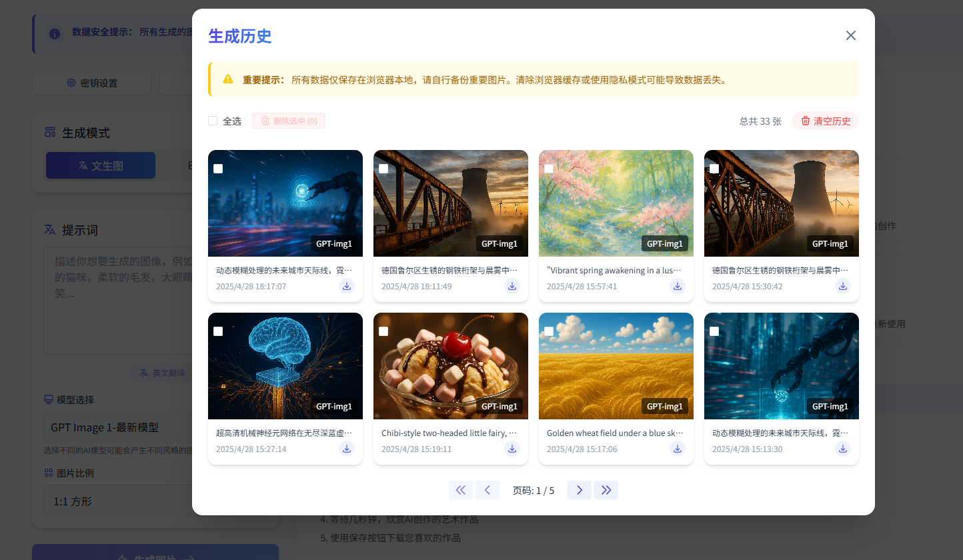The width and height of the screenshot is (963, 560).
Task: Download the image dated 2025/4/28 18:17:07
Action: point(347,286)
